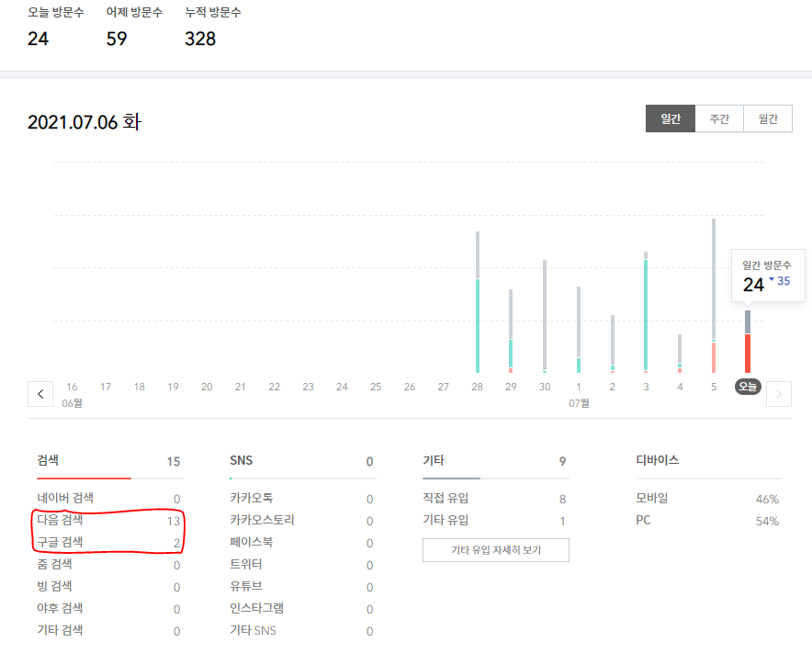The image size is (812, 653).
Task: Click next date range arrow
Action: pos(779,394)
